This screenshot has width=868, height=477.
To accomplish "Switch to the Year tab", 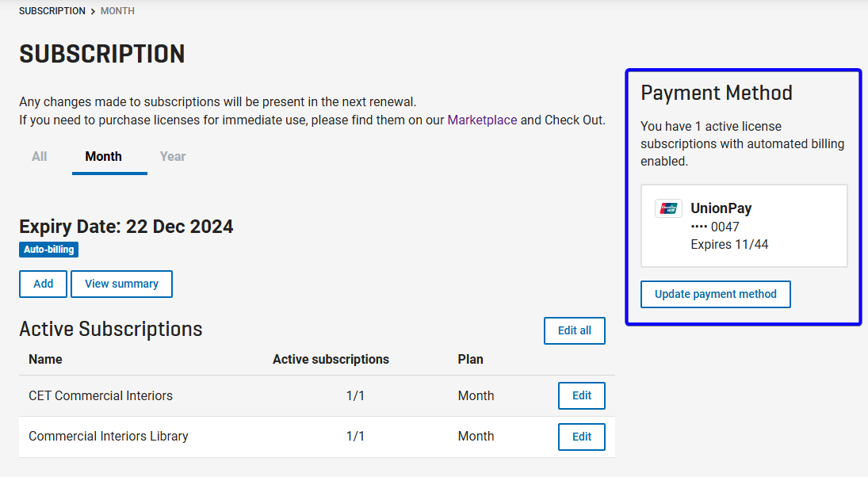I will [173, 157].
